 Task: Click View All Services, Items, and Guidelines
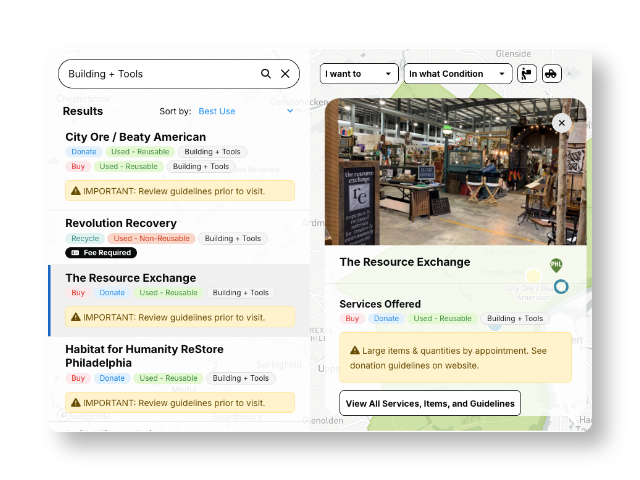click(430, 403)
